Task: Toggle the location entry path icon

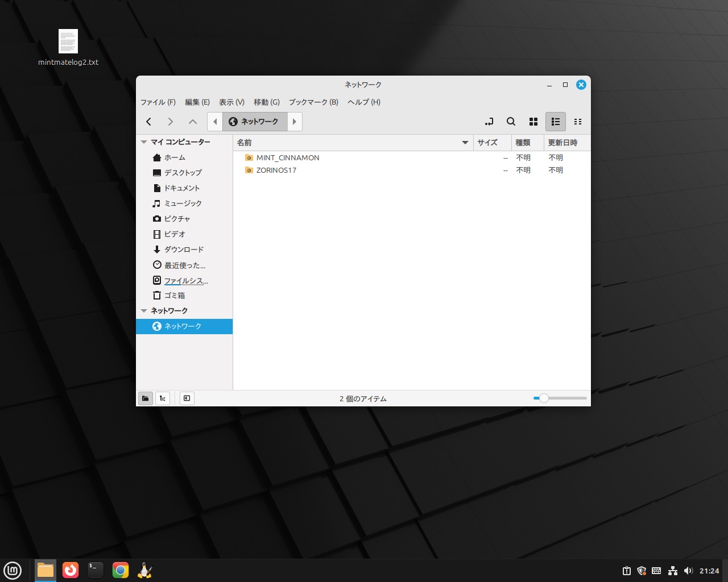Action: [489, 122]
